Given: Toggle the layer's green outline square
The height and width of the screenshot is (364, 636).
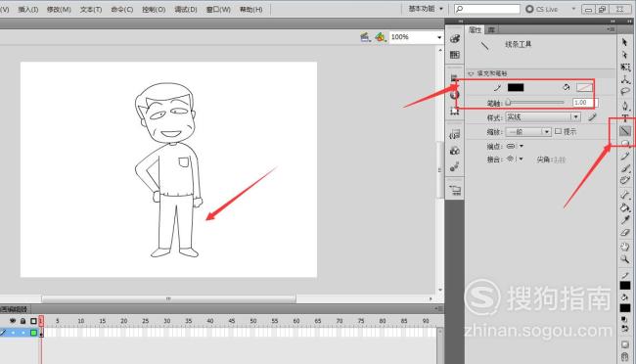Looking at the screenshot, I should click(x=33, y=333).
